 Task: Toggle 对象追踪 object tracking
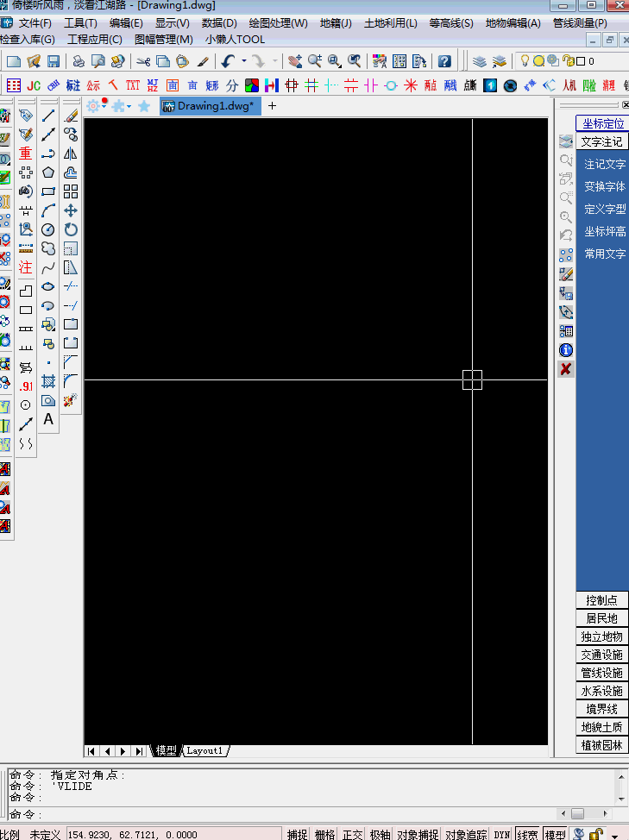pos(466,834)
